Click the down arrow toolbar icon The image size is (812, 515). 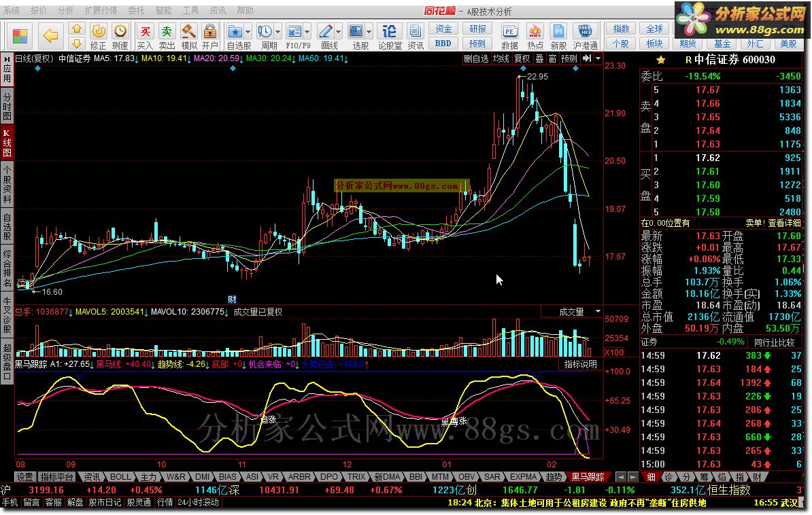[77, 43]
